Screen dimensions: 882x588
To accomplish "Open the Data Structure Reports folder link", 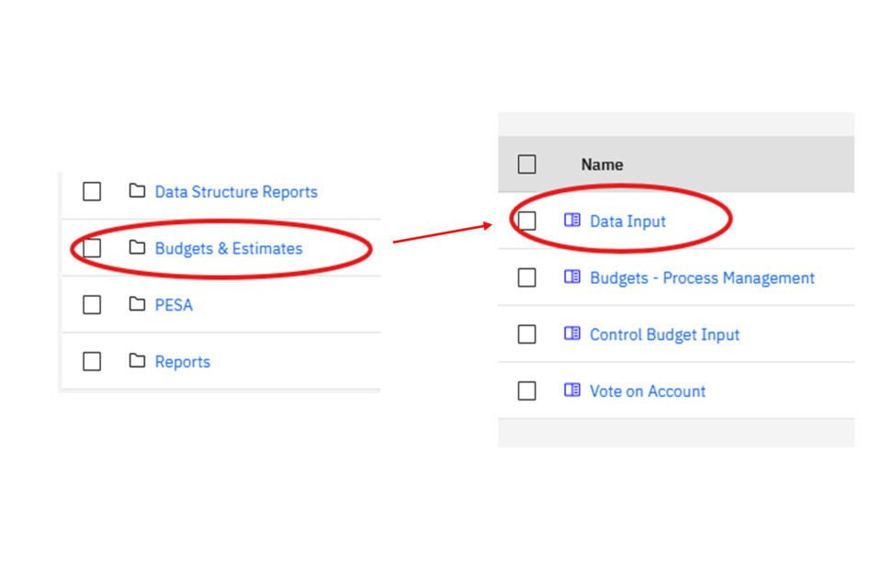I will point(236,192).
